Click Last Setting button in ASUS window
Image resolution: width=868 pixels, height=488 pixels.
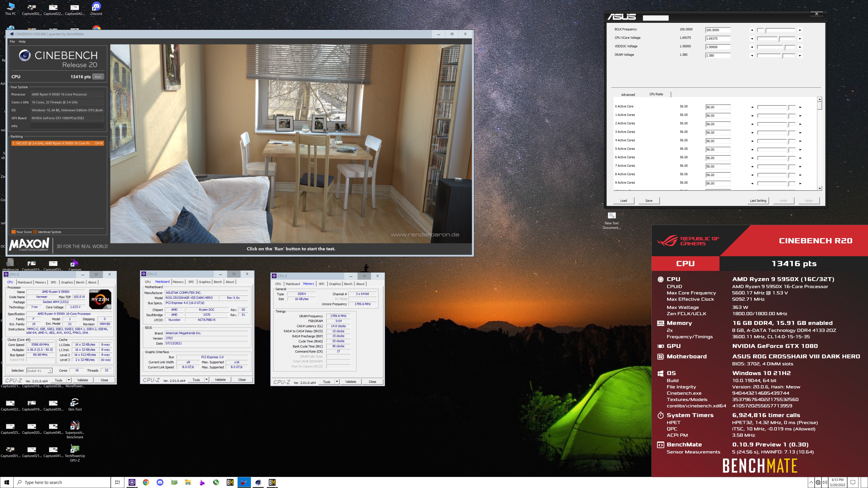758,201
